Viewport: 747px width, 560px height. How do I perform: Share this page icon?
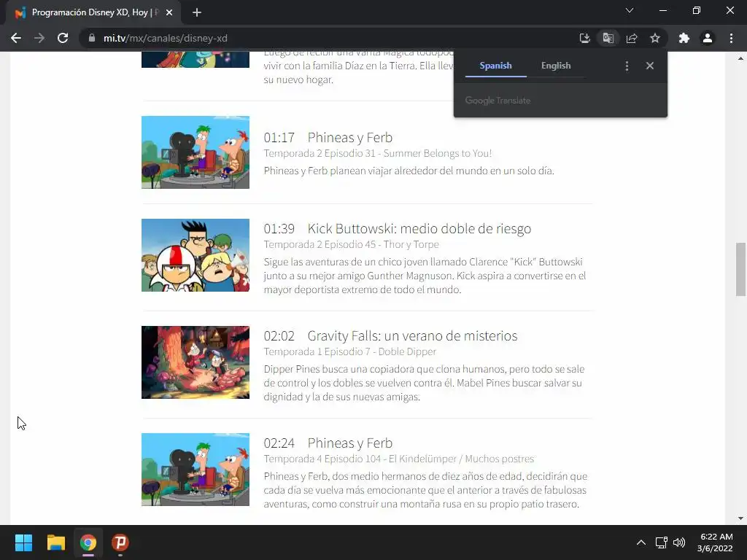[632, 38]
